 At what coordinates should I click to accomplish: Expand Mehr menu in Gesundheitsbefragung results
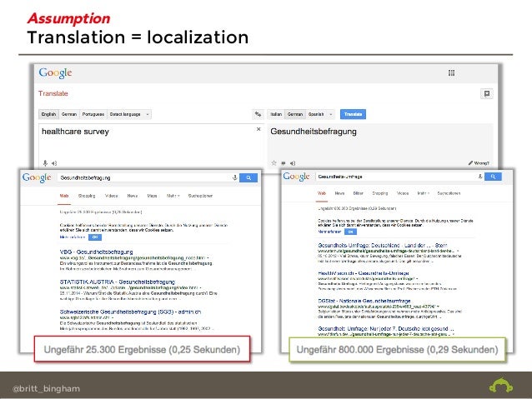click(x=173, y=196)
